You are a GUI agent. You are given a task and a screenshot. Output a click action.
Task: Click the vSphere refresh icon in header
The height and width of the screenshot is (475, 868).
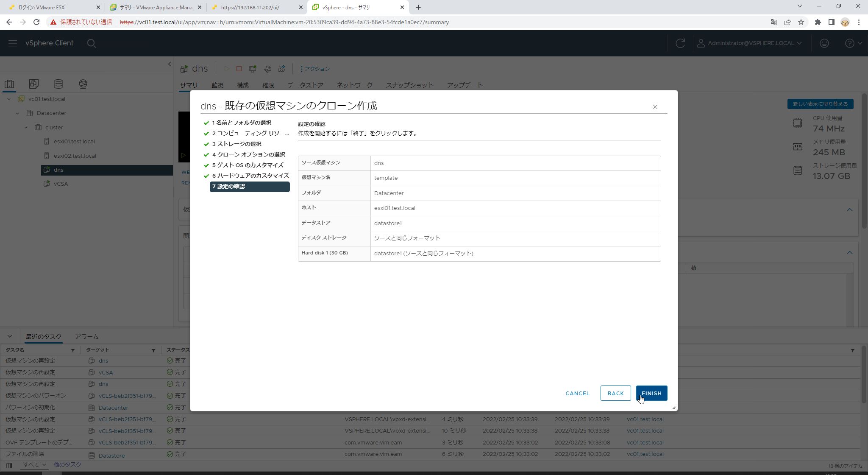(x=680, y=43)
